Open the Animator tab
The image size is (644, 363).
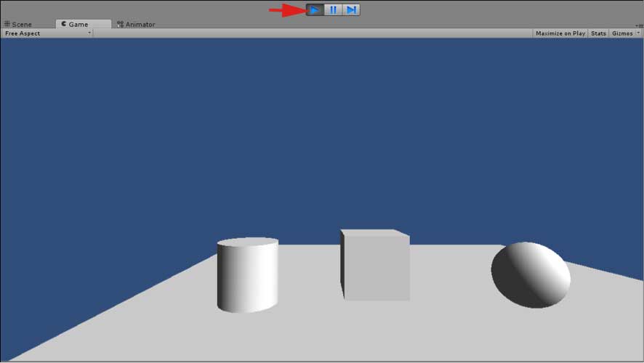(136, 24)
